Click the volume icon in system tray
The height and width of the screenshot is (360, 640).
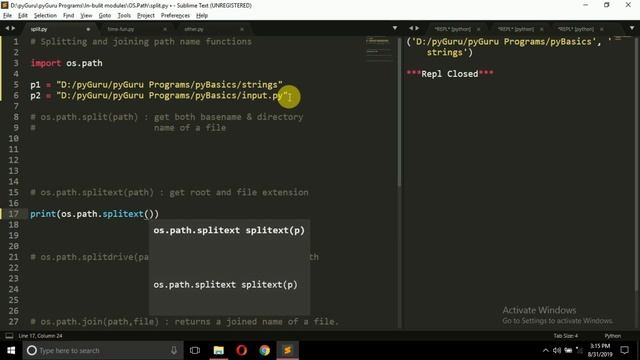tap(557, 350)
